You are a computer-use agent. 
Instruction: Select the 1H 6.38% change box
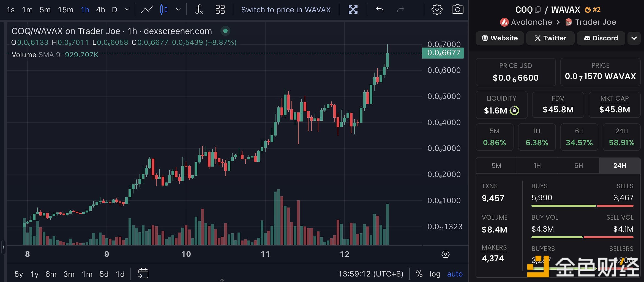tap(537, 137)
